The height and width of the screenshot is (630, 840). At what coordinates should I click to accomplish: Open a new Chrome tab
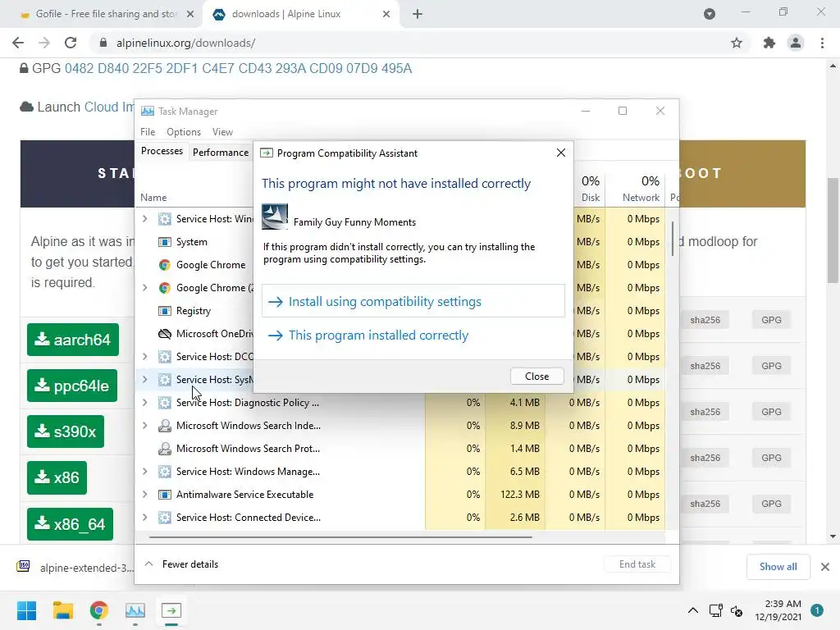(x=418, y=14)
